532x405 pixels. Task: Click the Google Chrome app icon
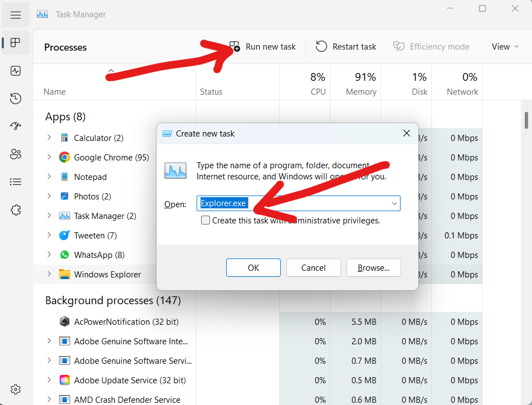(64, 158)
